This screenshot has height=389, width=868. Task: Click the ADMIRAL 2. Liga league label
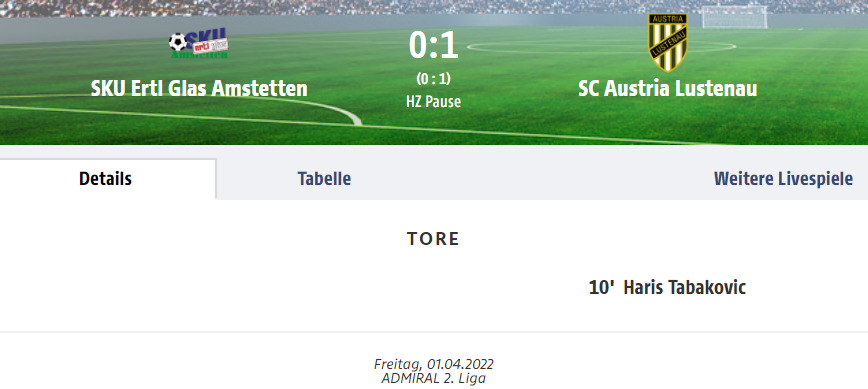pos(433,378)
